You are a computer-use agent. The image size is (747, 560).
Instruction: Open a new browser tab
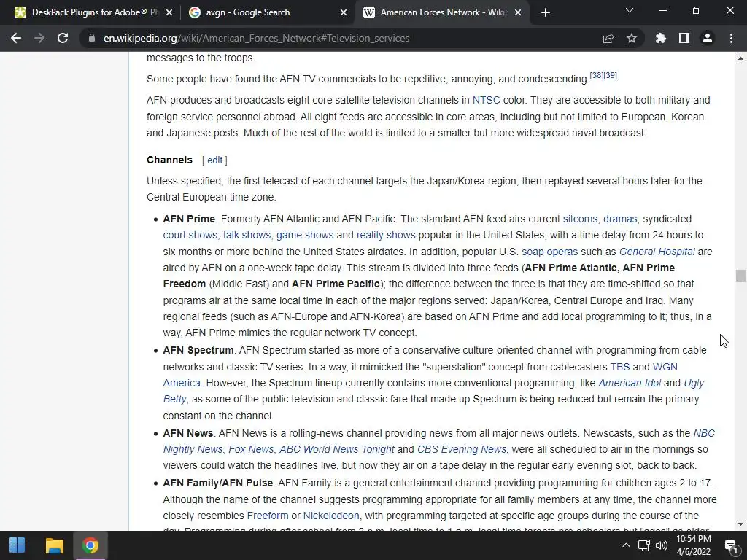(x=546, y=12)
